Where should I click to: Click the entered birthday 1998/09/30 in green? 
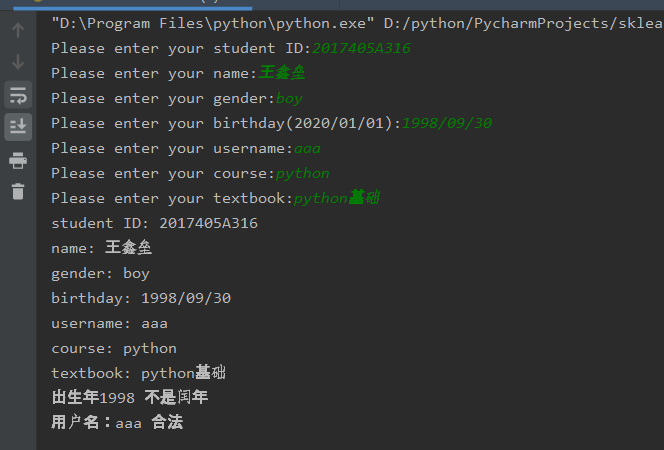click(x=446, y=123)
